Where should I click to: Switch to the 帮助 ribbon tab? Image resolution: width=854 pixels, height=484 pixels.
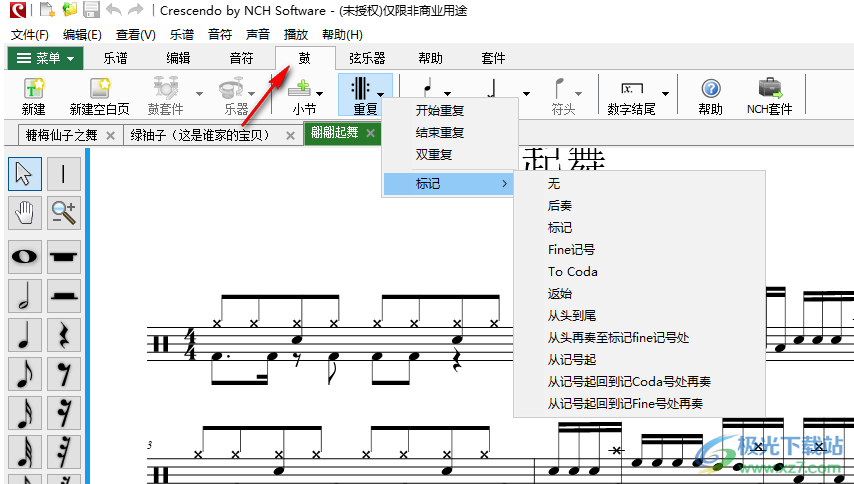coord(430,58)
